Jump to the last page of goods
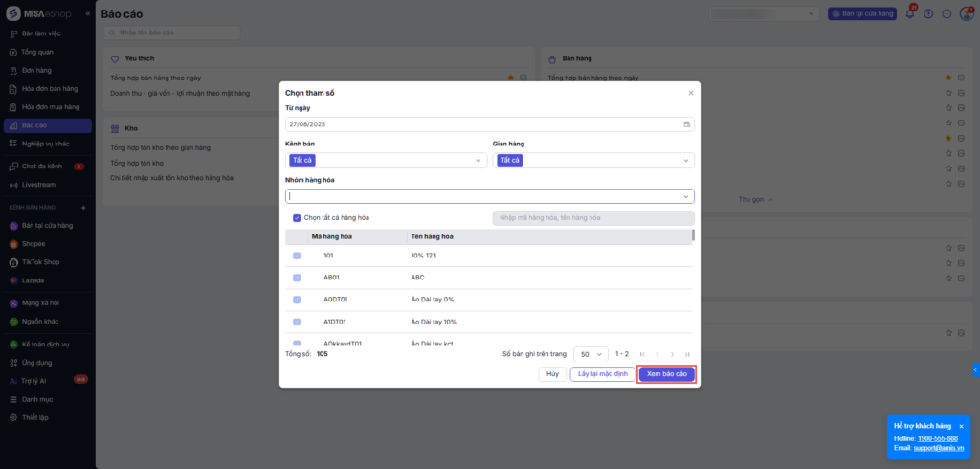The height and width of the screenshot is (469, 980). coord(687,354)
